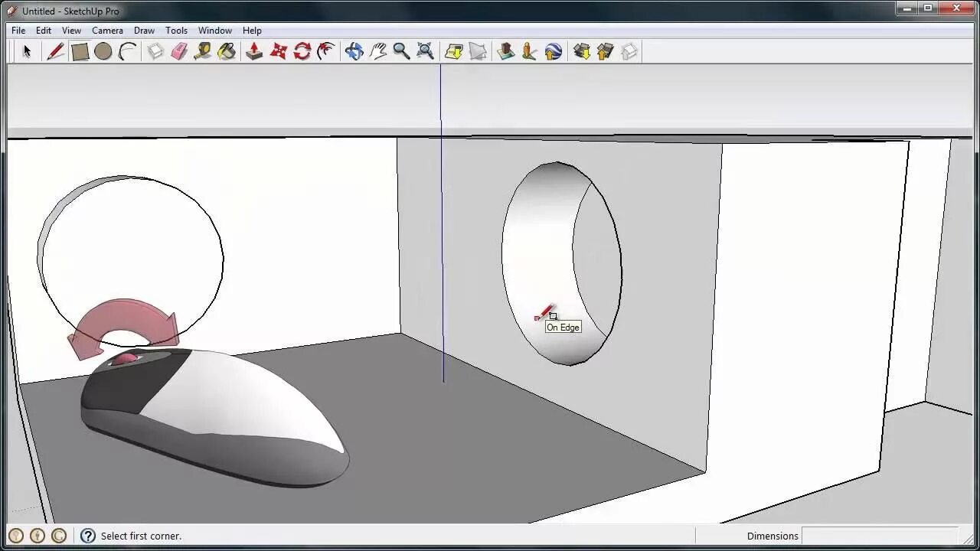Click the geo-location status icon
The image size is (980, 551).
16,536
